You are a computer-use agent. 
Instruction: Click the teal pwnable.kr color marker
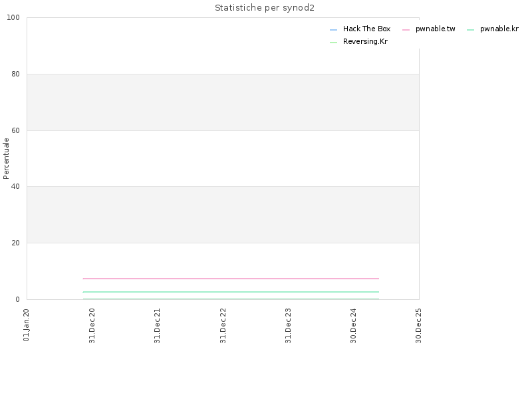point(471,30)
